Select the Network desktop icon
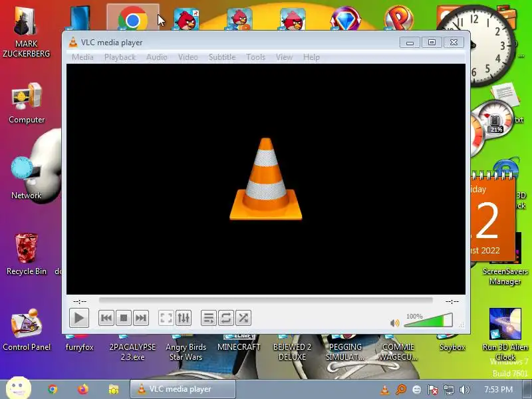Viewport: 532px width, 399px height. point(26,178)
